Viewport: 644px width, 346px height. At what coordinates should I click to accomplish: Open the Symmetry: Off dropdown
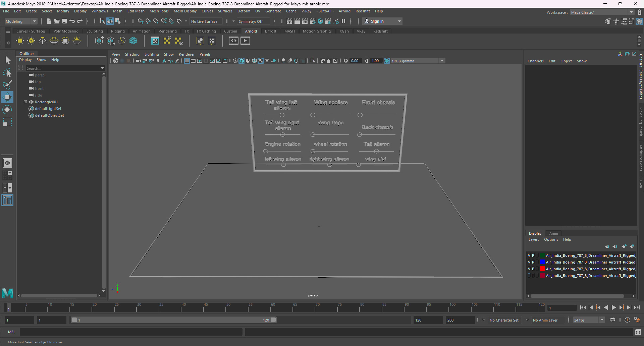pos(253,21)
